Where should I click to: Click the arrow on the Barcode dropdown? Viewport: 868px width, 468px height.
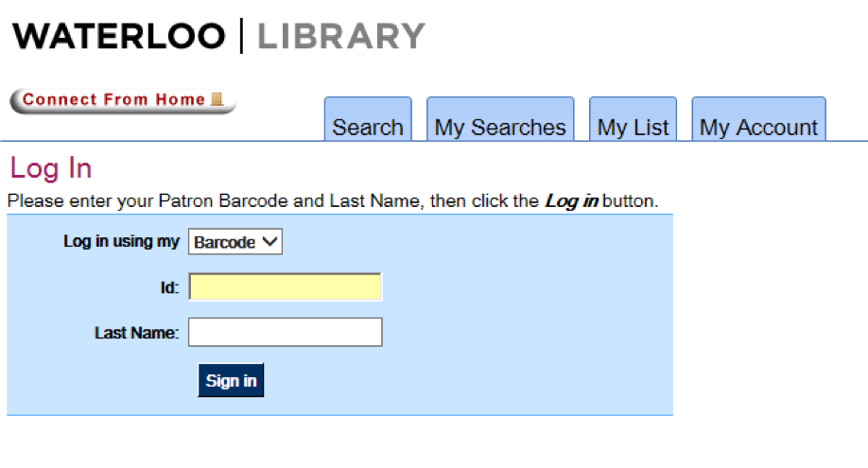[x=270, y=242]
